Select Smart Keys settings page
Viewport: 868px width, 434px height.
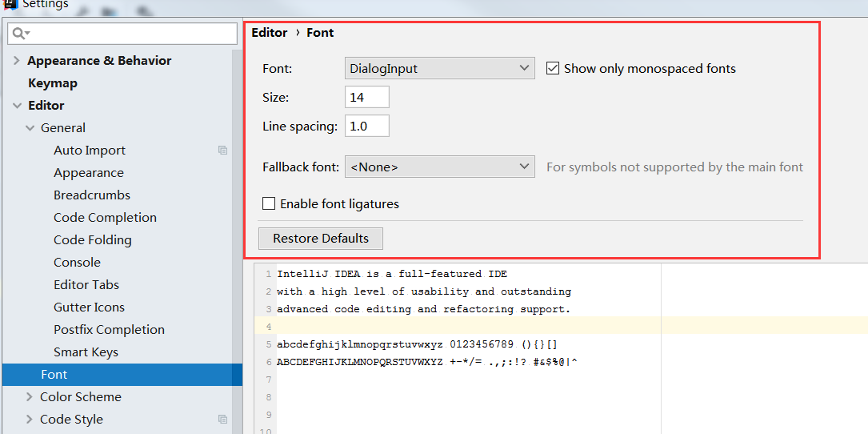point(86,352)
